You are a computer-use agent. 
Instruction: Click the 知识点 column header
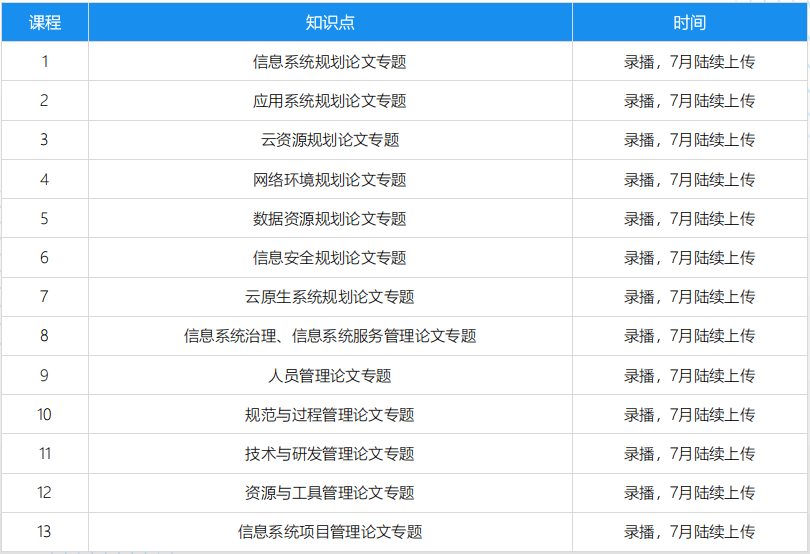330,22
